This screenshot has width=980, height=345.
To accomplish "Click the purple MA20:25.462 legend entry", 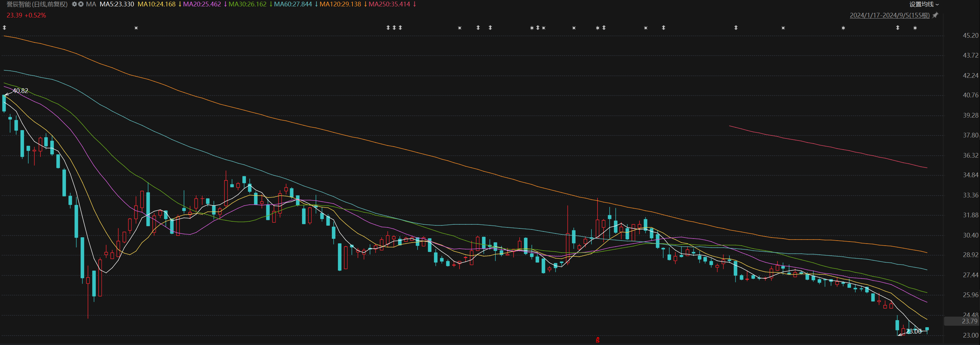I will (x=202, y=4).
